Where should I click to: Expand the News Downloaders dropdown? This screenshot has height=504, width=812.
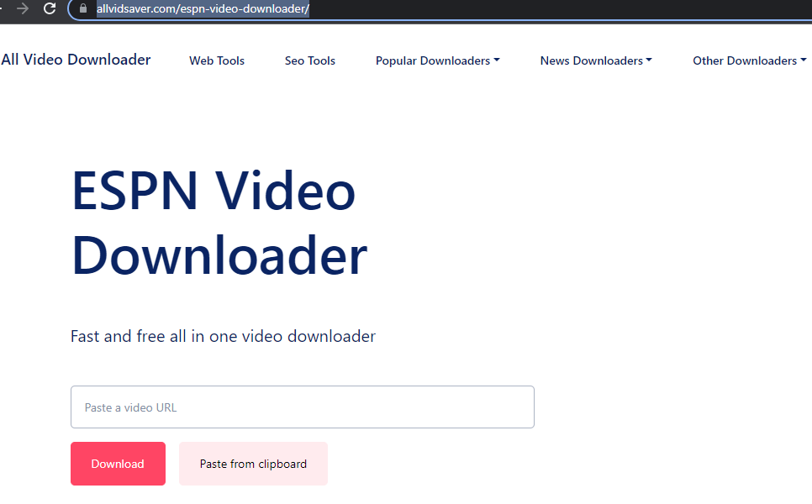(596, 60)
